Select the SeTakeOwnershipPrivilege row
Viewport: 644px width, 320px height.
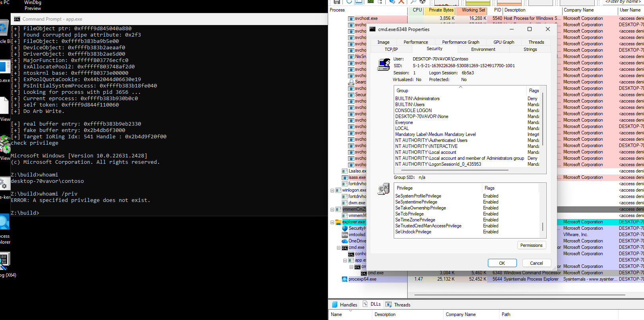pyautogui.click(x=466, y=208)
